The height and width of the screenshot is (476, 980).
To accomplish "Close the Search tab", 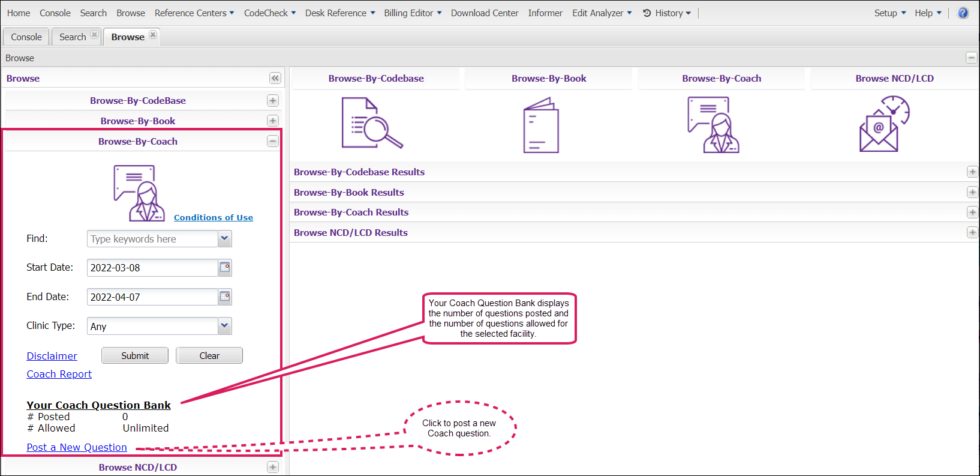I will tap(94, 35).
